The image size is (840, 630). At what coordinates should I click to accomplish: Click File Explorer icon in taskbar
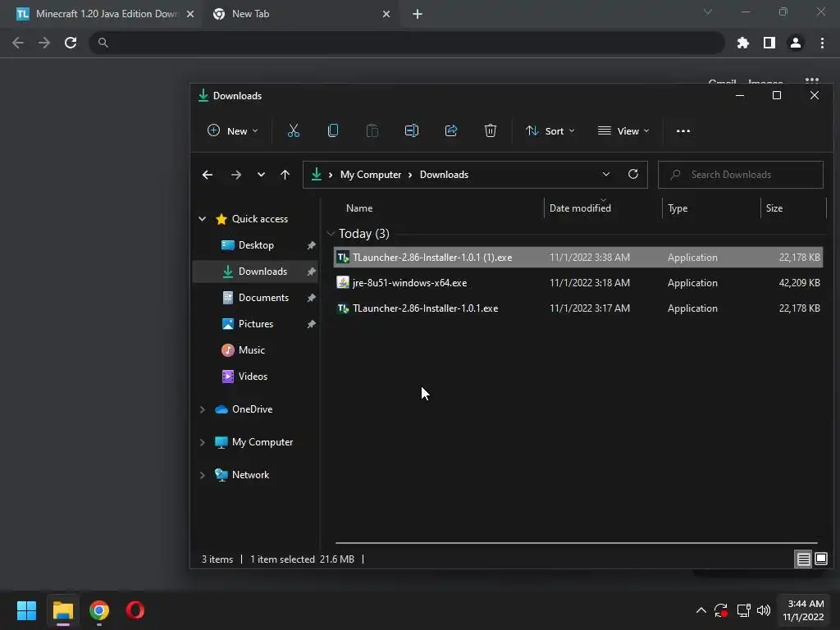pyautogui.click(x=62, y=610)
